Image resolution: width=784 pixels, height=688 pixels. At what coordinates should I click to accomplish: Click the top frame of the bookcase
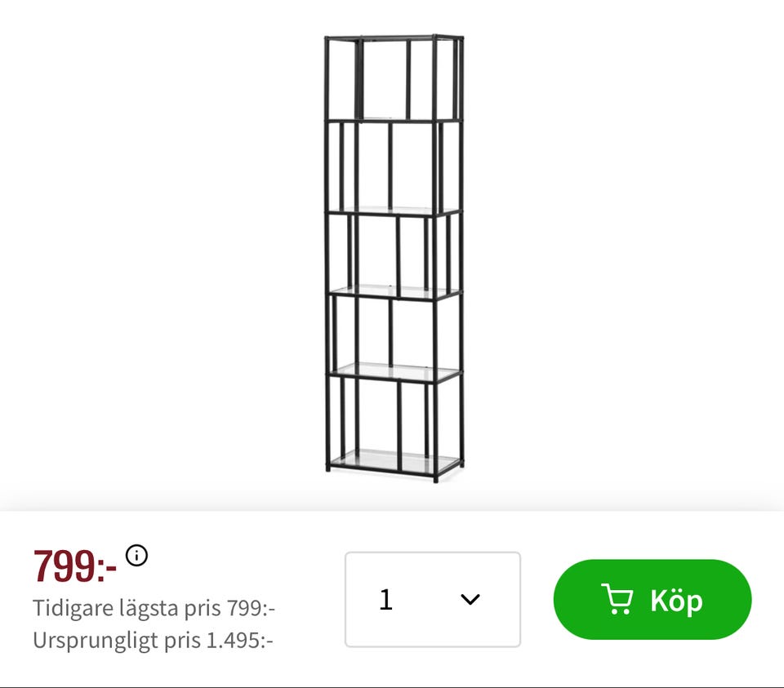394,38
